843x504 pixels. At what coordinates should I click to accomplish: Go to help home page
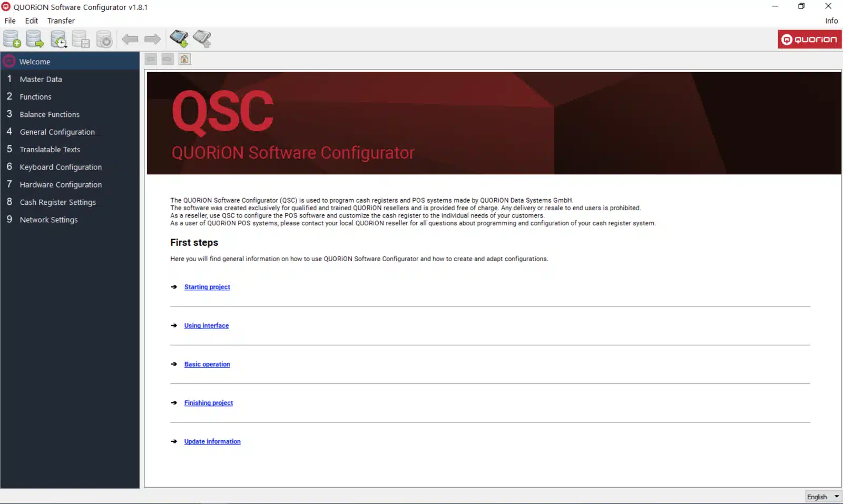tap(184, 59)
